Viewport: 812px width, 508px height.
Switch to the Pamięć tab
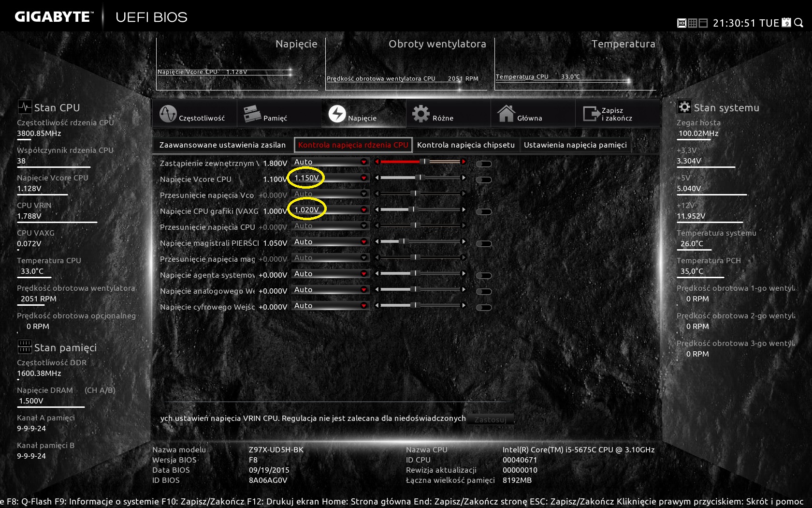coord(279,114)
